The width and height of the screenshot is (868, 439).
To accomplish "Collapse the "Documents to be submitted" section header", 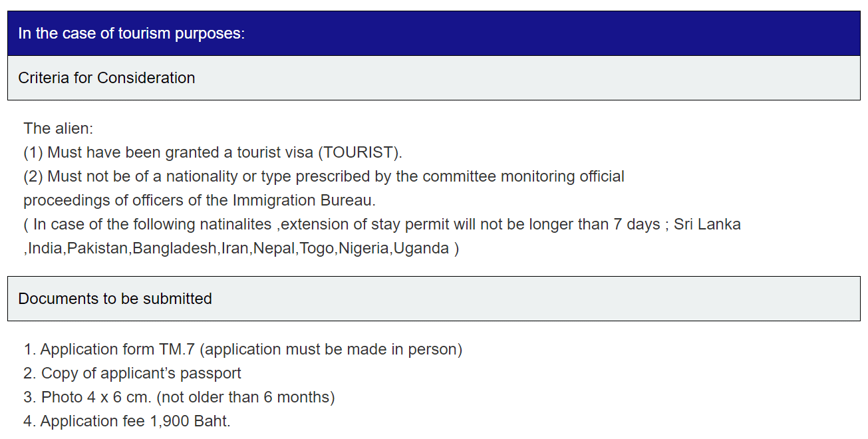I will 115,299.
